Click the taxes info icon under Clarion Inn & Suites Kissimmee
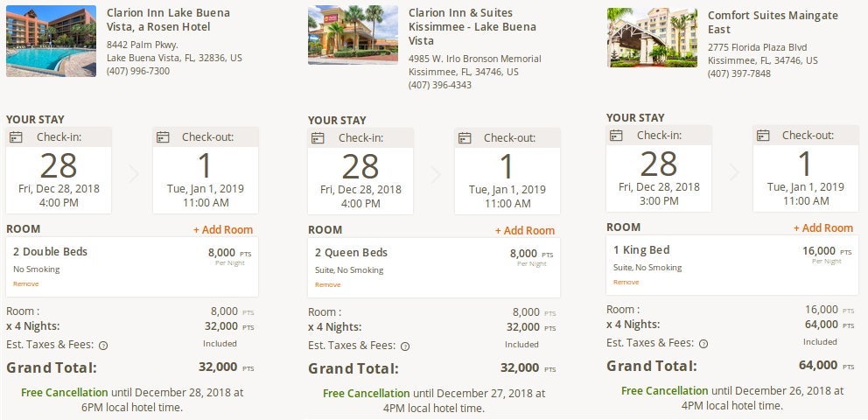Screen dimensions: 868x420 click(405, 346)
